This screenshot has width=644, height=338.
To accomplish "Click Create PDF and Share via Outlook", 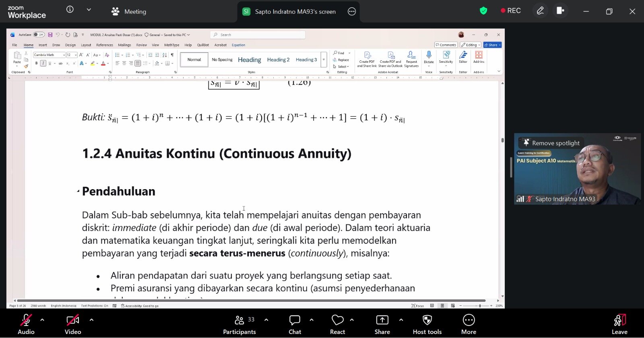I will (x=390, y=59).
